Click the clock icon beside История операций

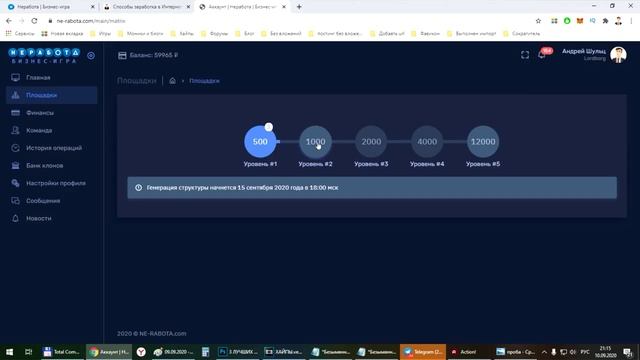16,148
